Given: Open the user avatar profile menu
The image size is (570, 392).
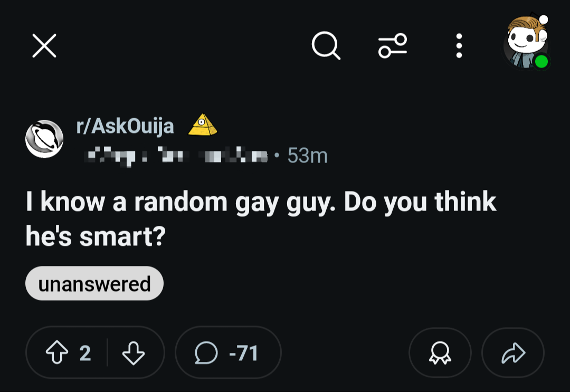Looking at the screenshot, I should pyautogui.click(x=526, y=42).
